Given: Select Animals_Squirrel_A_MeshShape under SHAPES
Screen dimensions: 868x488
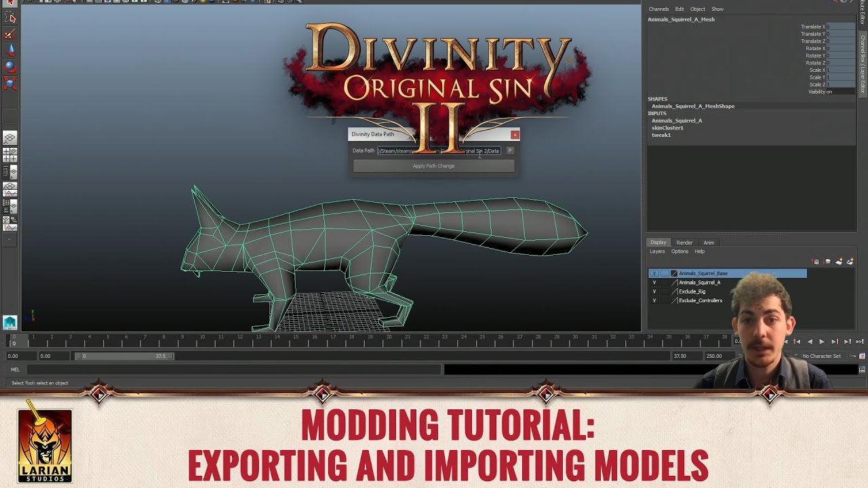Looking at the screenshot, I should [693, 106].
